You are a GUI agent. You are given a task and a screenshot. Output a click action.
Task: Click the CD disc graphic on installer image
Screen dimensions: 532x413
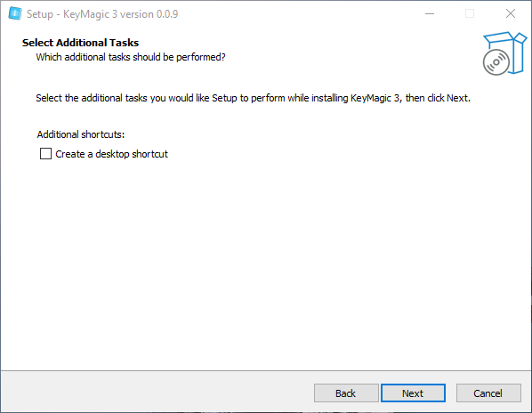click(x=496, y=62)
